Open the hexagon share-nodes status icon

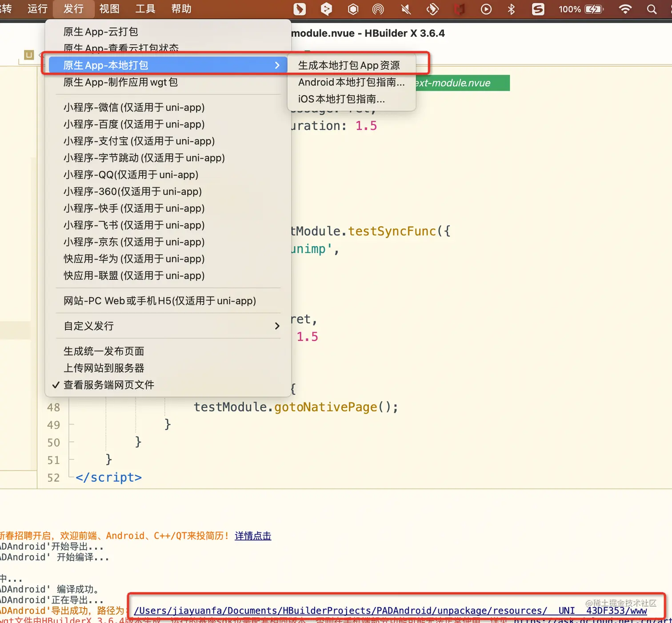click(326, 9)
